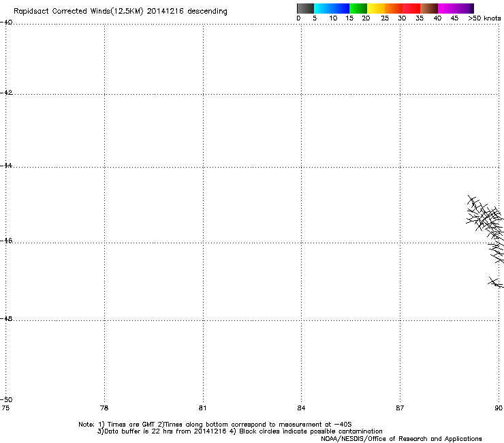The height and width of the screenshot is (443, 504).
Task: Click the gray 0-5 knots color segment
Action: (305, 8)
